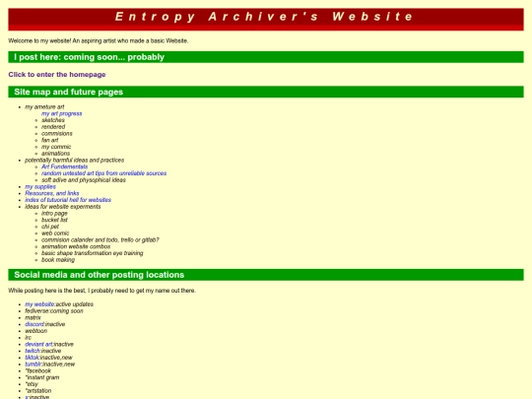Open the 'deviant art' link
This screenshot has height=399, width=532.
[x=38, y=345]
